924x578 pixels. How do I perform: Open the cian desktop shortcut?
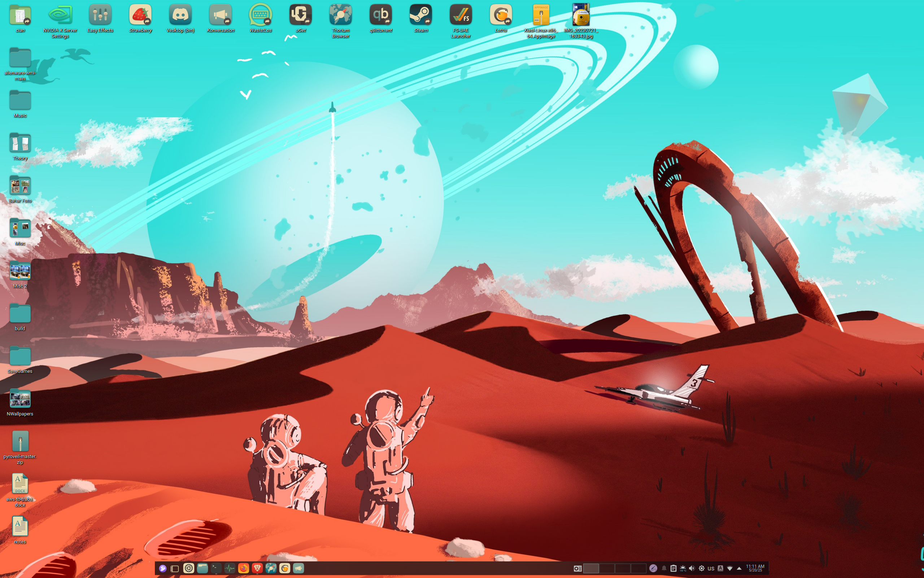point(20,18)
